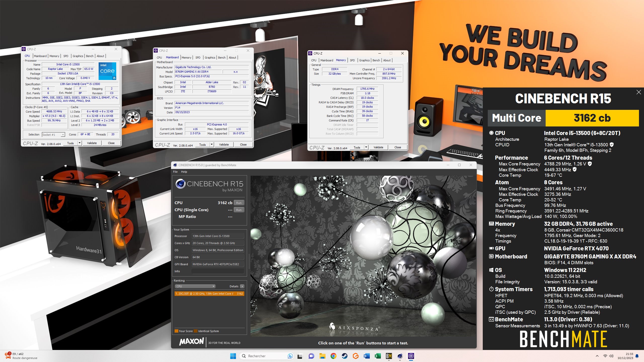Open Bench tab in first CPU-Z window
Image resolution: width=644 pixels, height=362 pixels.
tap(90, 56)
